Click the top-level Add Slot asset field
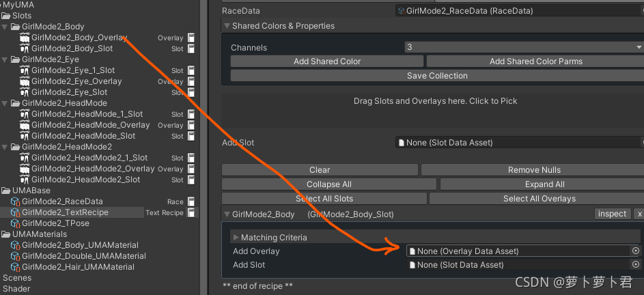Image resolution: width=644 pixels, height=295 pixels. (x=520, y=143)
